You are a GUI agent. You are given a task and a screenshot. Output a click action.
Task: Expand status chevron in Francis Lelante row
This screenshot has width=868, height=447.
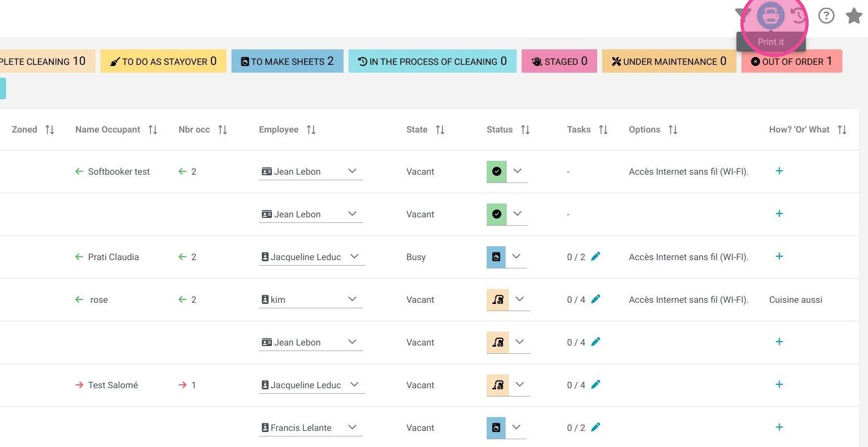coord(516,427)
